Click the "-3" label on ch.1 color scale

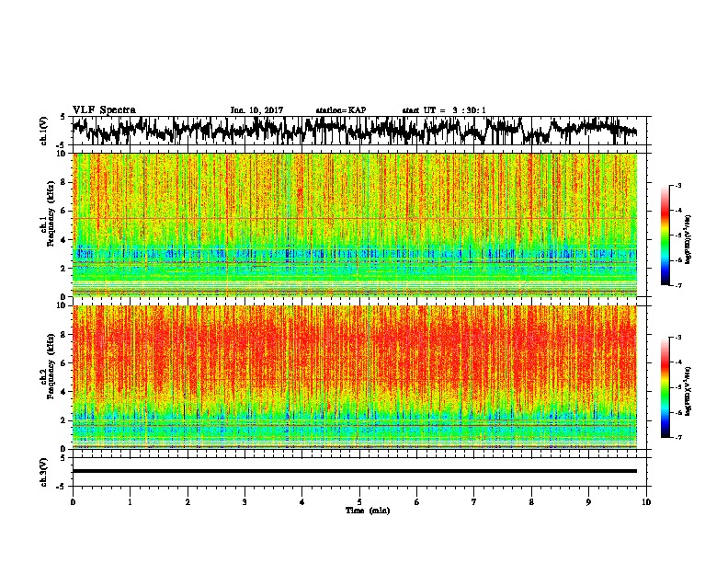point(678,186)
